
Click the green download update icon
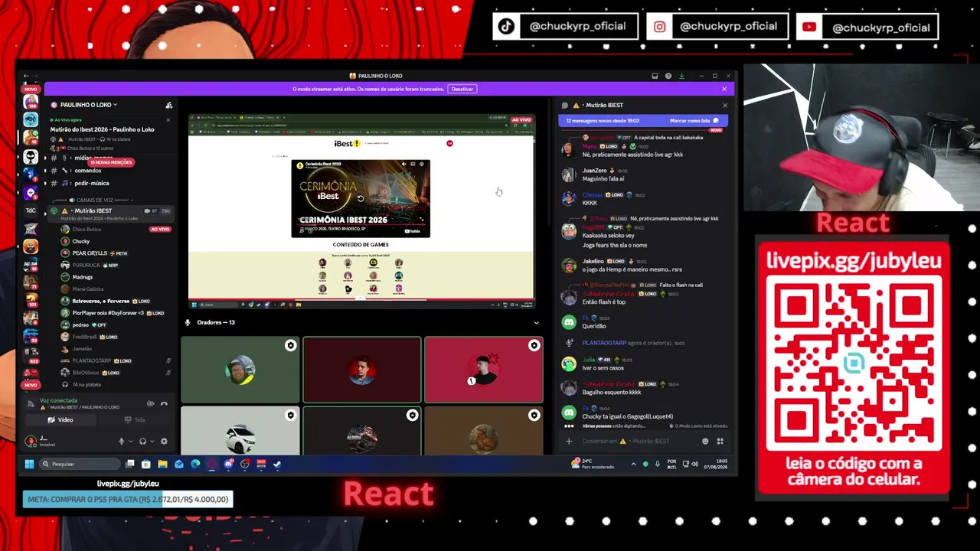pyautogui.click(x=681, y=76)
